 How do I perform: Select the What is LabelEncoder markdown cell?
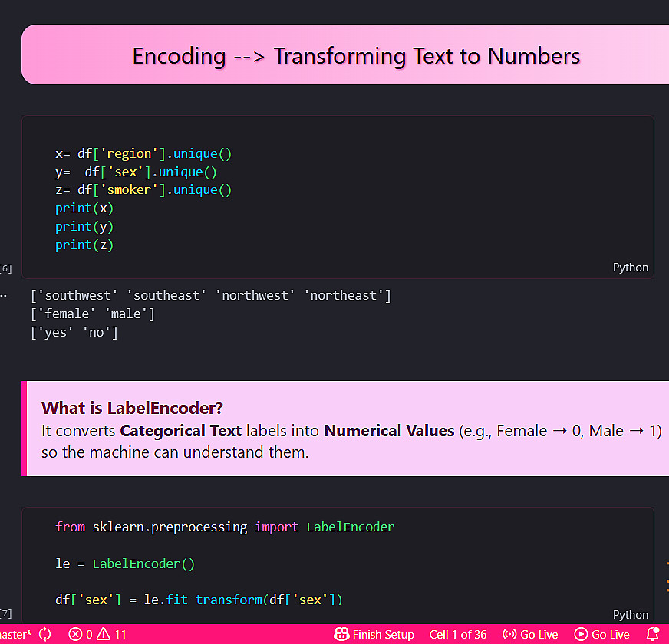345,429
